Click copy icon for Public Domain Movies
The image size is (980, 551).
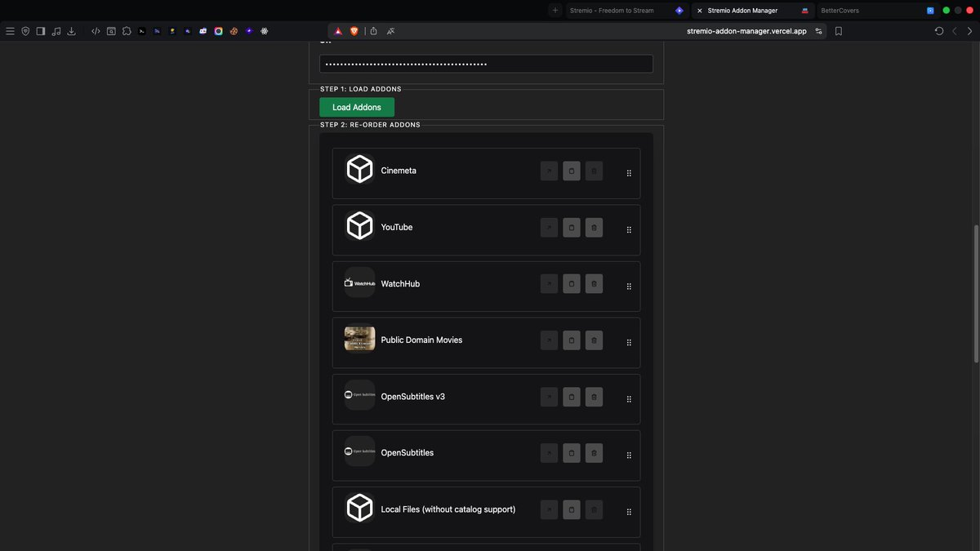coord(572,340)
